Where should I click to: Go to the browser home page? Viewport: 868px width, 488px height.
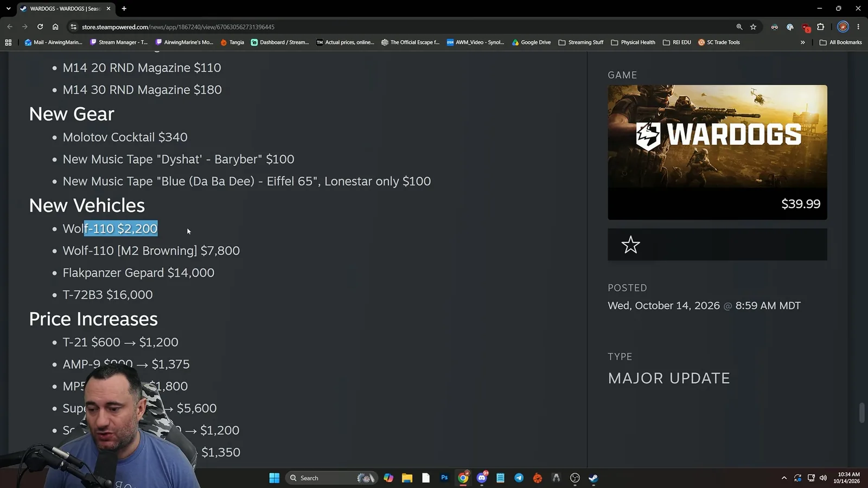pyautogui.click(x=55, y=27)
